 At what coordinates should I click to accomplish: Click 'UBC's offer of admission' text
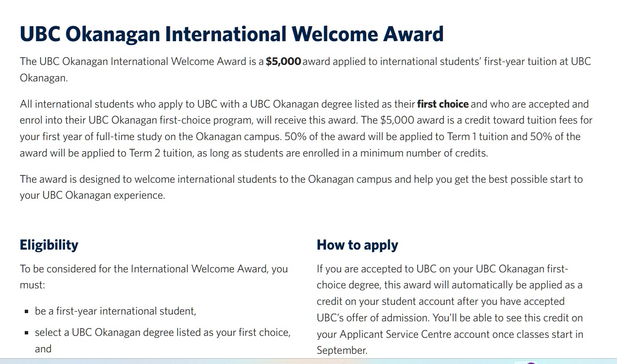tap(372, 318)
